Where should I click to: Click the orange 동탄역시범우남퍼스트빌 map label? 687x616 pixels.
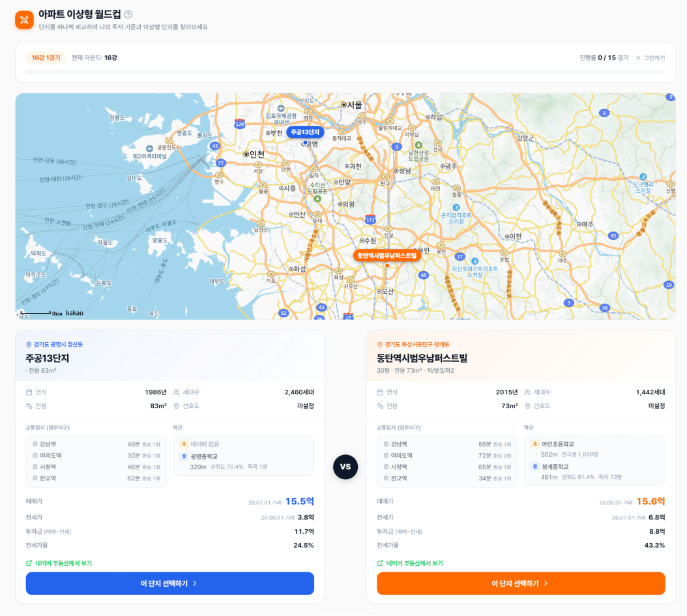click(x=387, y=255)
